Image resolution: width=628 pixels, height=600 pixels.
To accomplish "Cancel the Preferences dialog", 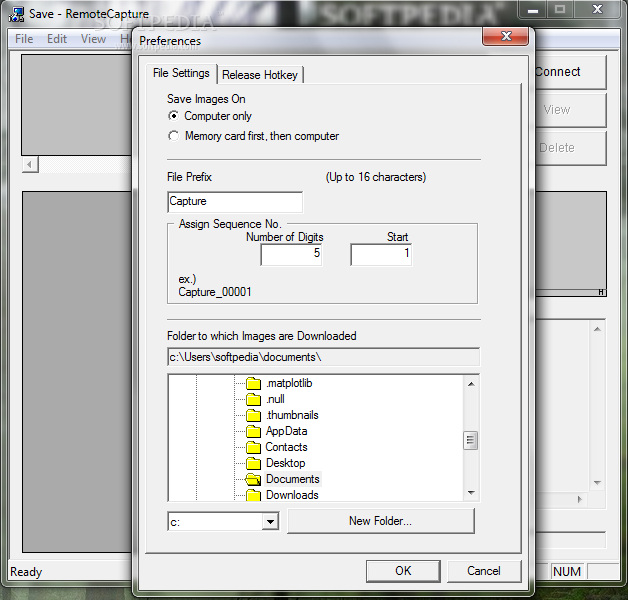I will pyautogui.click(x=484, y=571).
